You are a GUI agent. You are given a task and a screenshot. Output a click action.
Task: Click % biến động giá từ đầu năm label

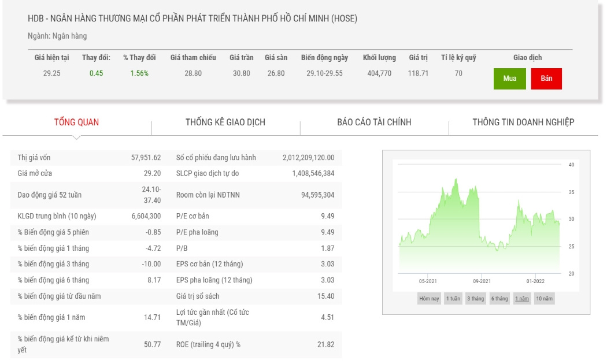pyautogui.click(x=59, y=296)
